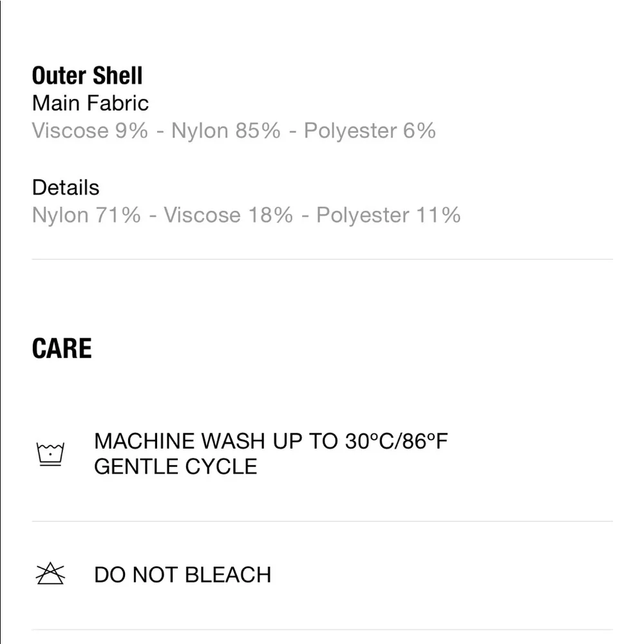Viewport: 644px width, 644px height.
Task: Click the Main Fabric label
Action: (x=90, y=103)
